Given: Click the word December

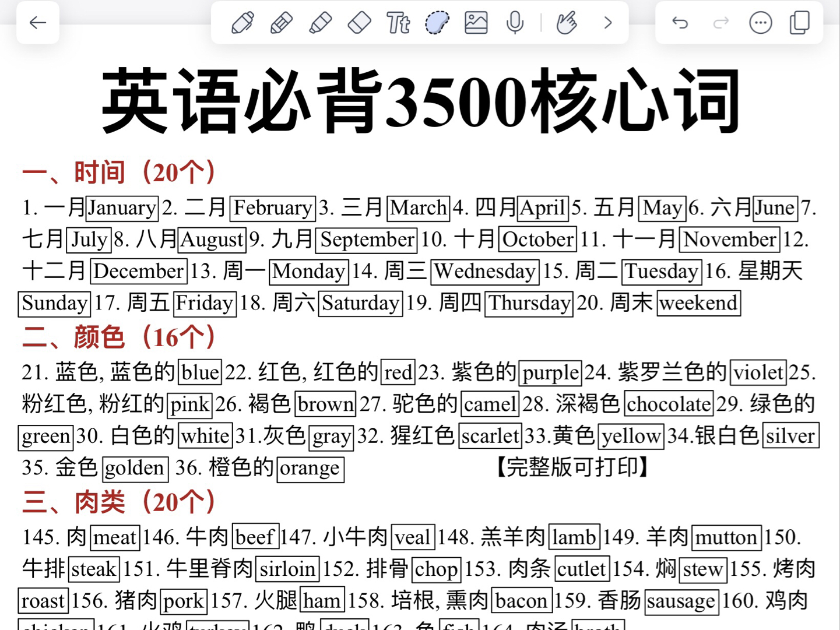Looking at the screenshot, I should coord(138,272).
